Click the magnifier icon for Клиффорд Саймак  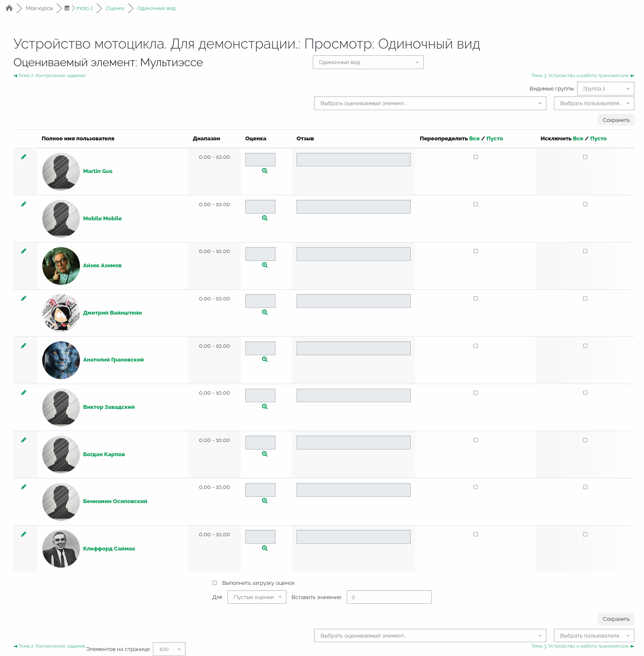pos(265,548)
